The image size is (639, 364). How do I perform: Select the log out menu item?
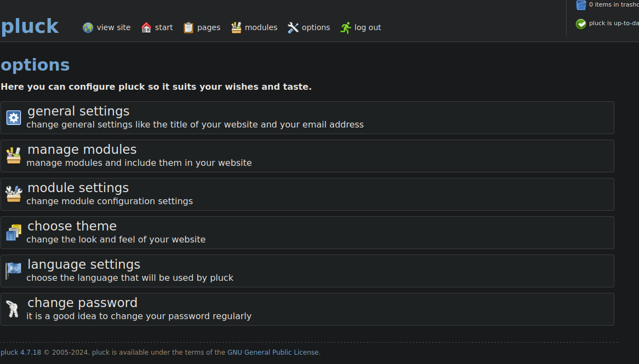(368, 28)
